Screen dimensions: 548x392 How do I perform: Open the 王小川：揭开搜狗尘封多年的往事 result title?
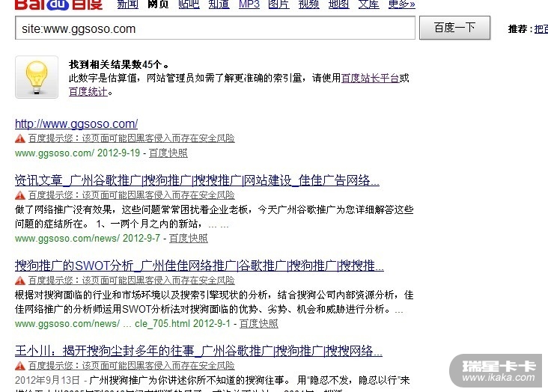[198, 351]
